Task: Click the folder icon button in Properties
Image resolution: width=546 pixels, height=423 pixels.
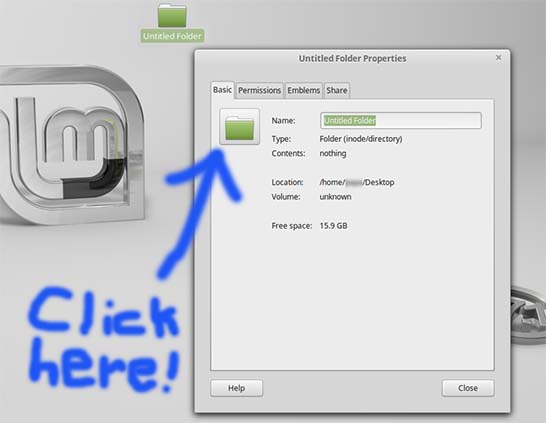Action: tap(239, 126)
